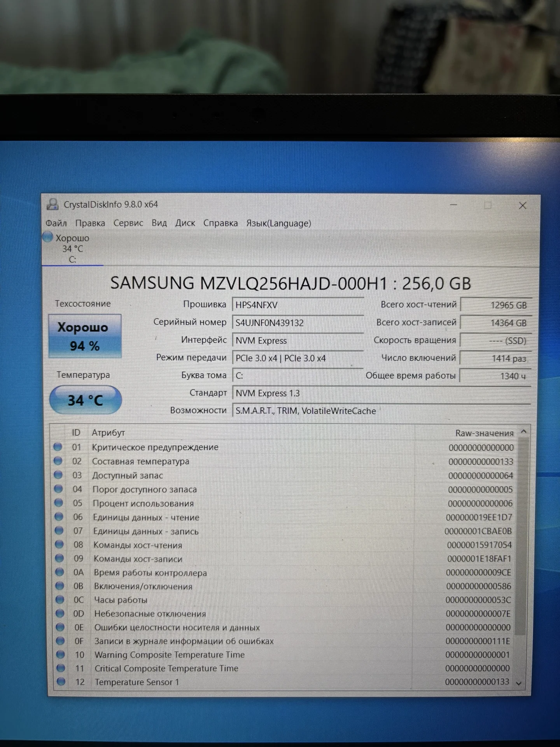Click the Raw-значения column header

[x=484, y=433]
